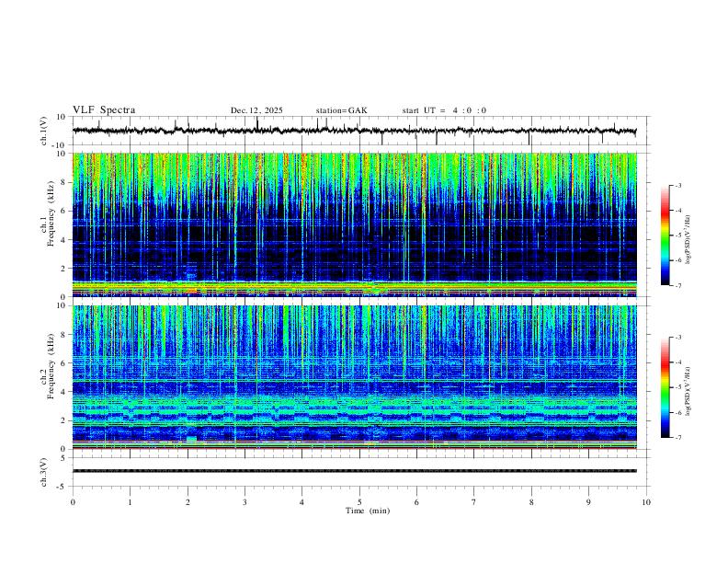Click the time axis tick label '0'
This screenshot has width=728, height=563.
pyautogui.click(x=73, y=502)
